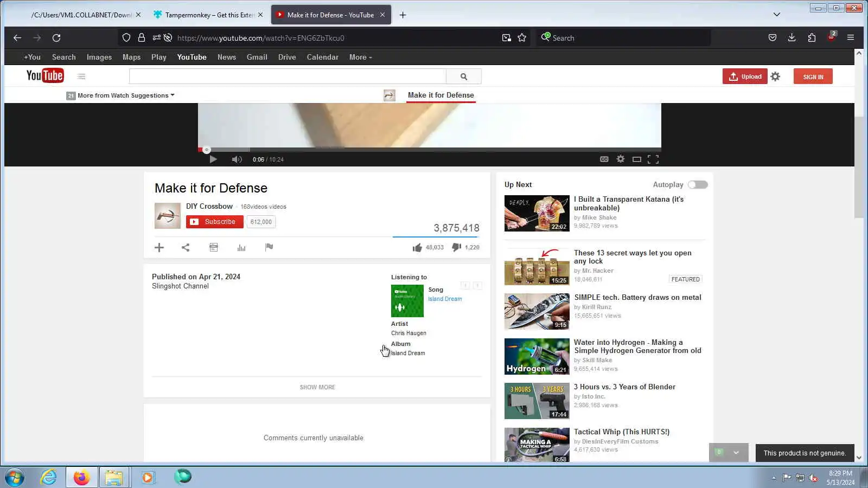Click the Add to playlist plus icon
Viewport: 868px width, 488px height.
pos(159,248)
